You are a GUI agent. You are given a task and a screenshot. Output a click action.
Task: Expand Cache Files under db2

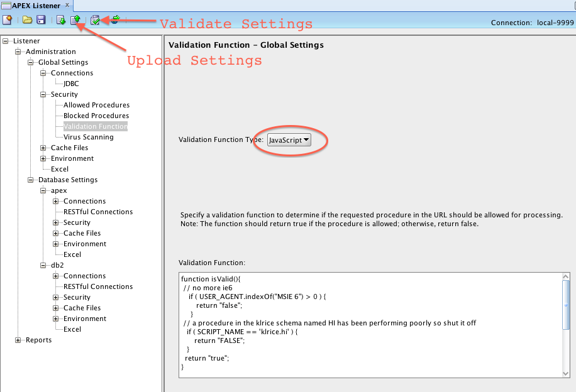[x=55, y=308]
